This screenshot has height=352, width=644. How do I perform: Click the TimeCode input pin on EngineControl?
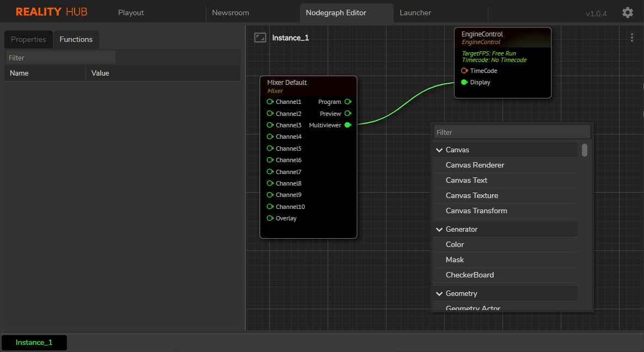[464, 71]
